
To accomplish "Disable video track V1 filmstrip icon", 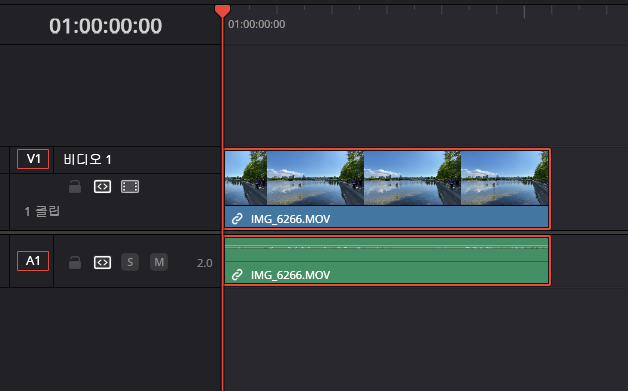I will point(130,187).
